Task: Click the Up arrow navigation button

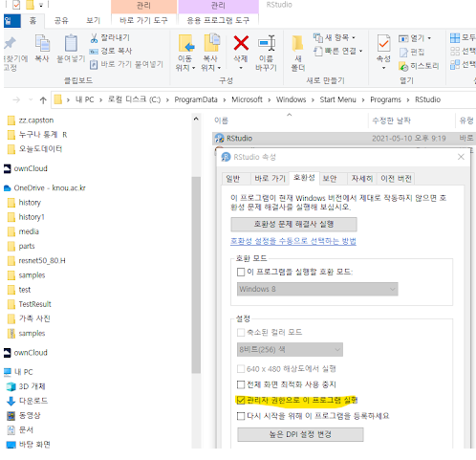Action: click(x=43, y=100)
